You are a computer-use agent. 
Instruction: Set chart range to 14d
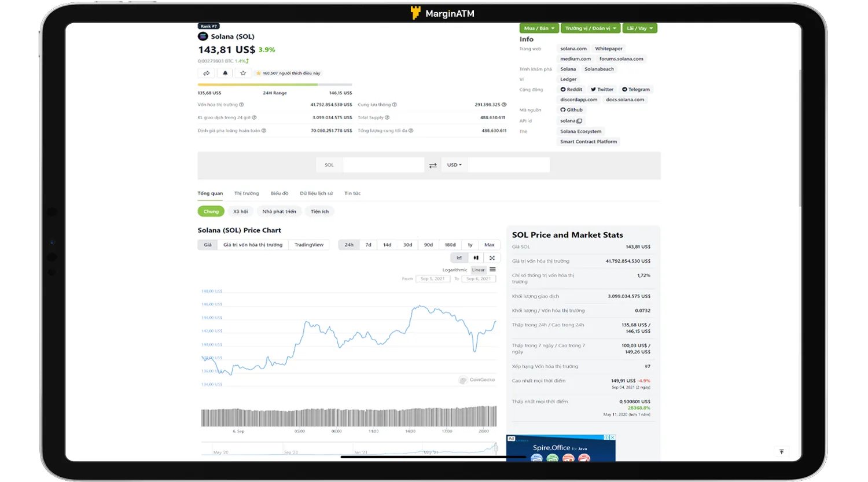(387, 245)
